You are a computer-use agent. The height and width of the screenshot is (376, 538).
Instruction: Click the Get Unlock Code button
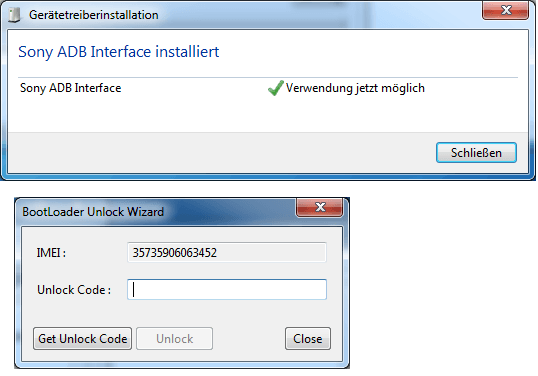coord(82,339)
